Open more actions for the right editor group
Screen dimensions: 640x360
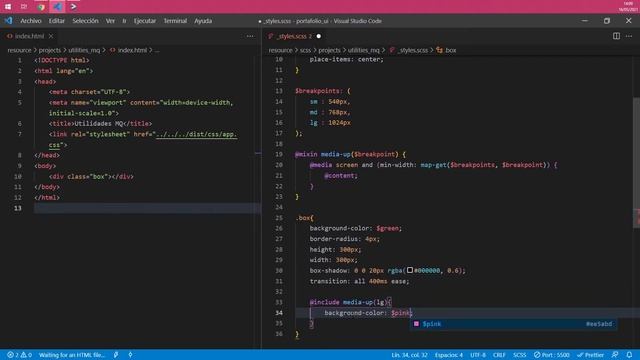coord(629,36)
